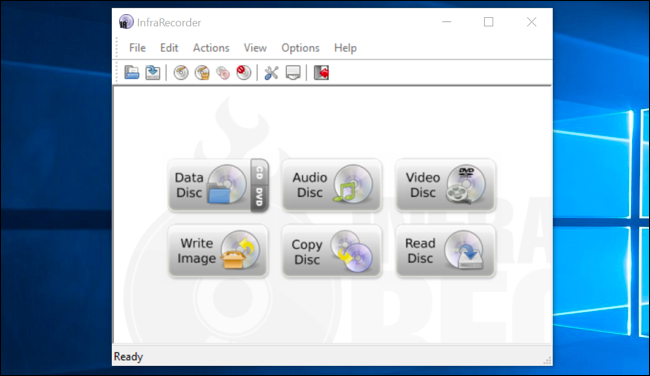The width and height of the screenshot is (650, 376).
Task: Start a Data Disc project
Action: pos(209,185)
